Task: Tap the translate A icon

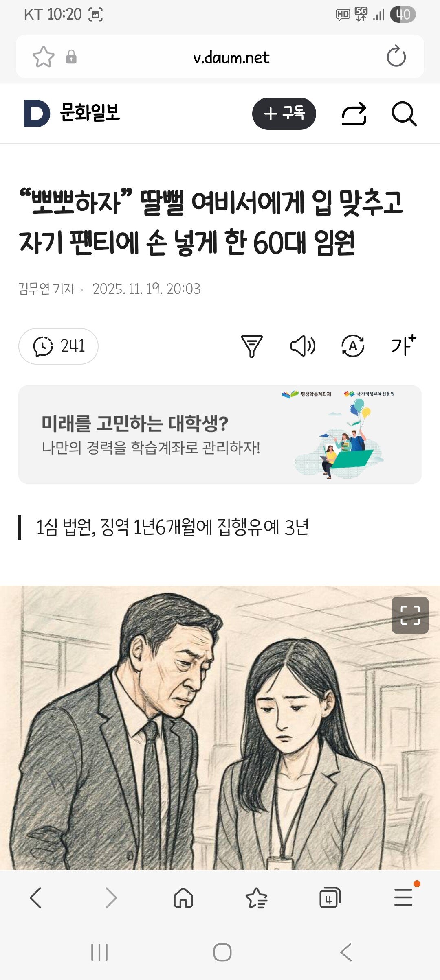Action: coord(353,346)
